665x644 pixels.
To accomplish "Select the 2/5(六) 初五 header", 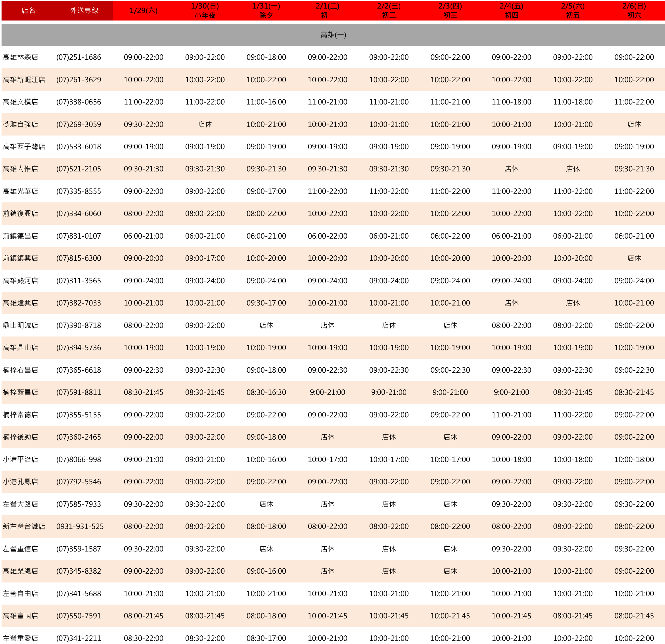I will point(573,11).
